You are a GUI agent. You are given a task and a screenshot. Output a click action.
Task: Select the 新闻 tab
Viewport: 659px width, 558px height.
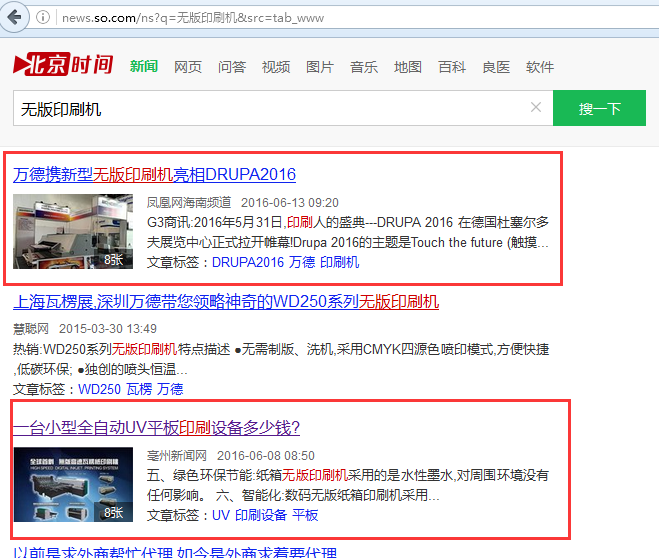click(144, 67)
